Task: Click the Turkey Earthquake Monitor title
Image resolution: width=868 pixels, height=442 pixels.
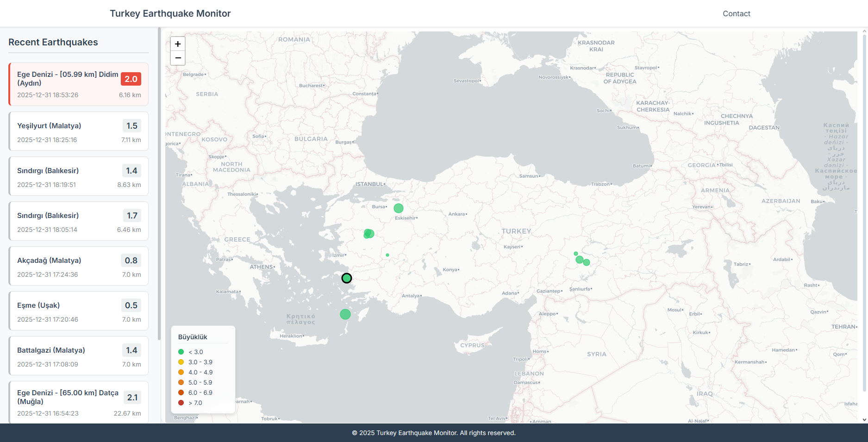Action: [x=170, y=13]
